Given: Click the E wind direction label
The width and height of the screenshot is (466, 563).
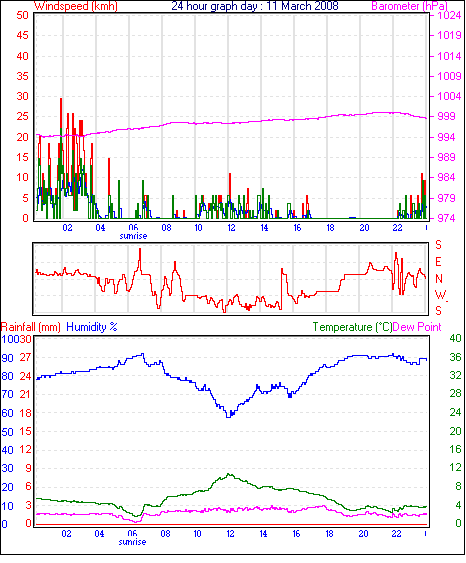Looking at the screenshot, I should tap(438, 262).
